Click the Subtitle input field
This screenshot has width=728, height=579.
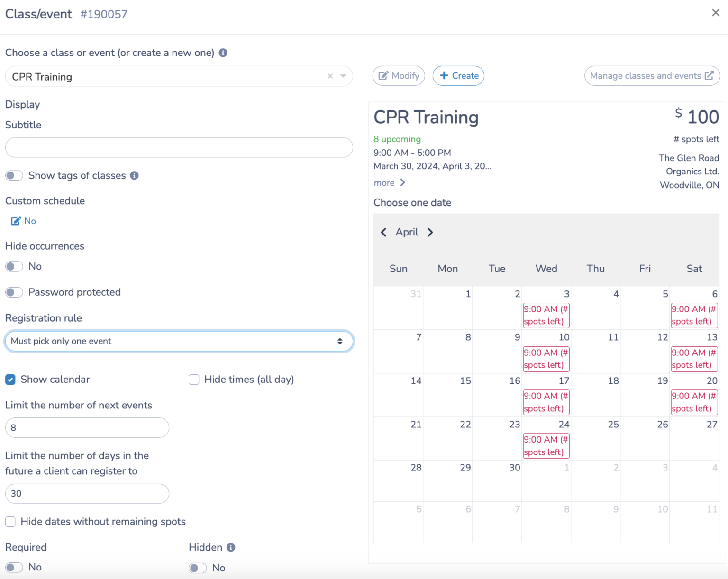pos(179,147)
